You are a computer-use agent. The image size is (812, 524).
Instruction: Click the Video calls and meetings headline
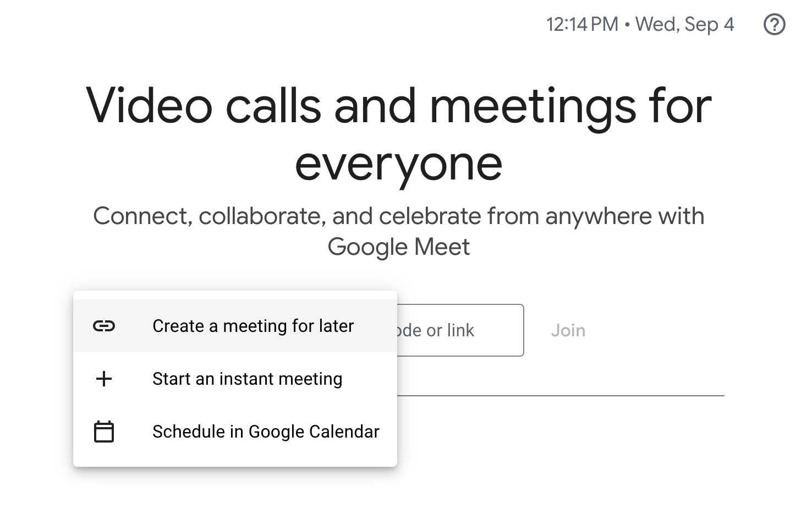tap(399, 106)
